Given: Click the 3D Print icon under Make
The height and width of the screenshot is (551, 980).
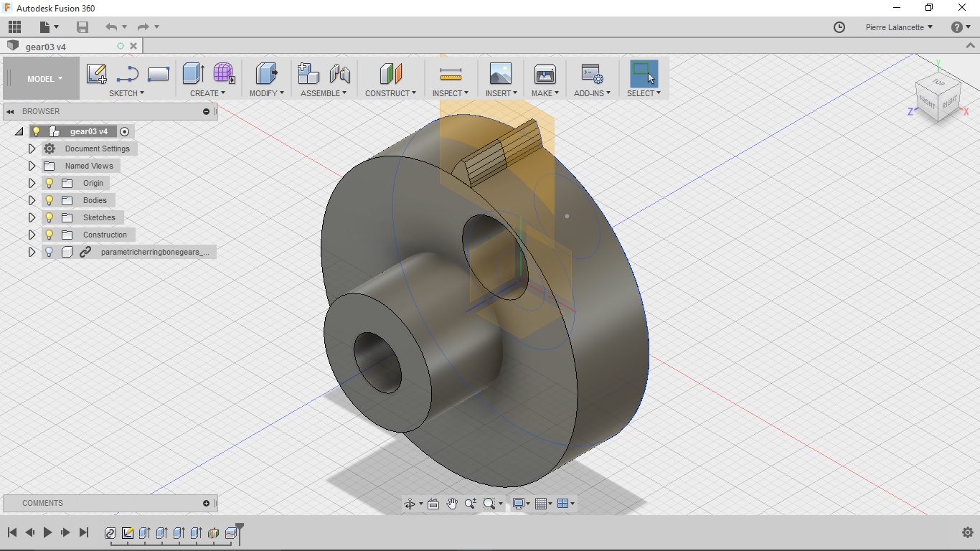Looking at the screenshot, I should 545,74.
